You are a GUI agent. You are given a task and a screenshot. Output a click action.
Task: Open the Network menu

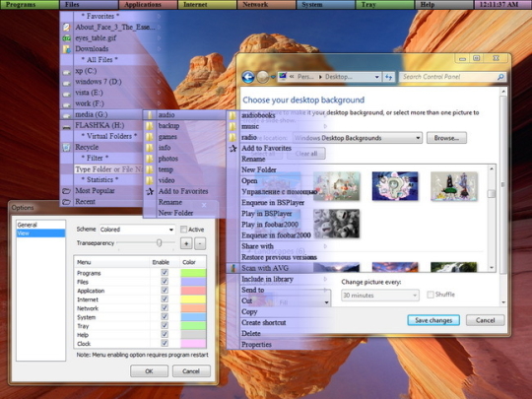tap(266, 4)
